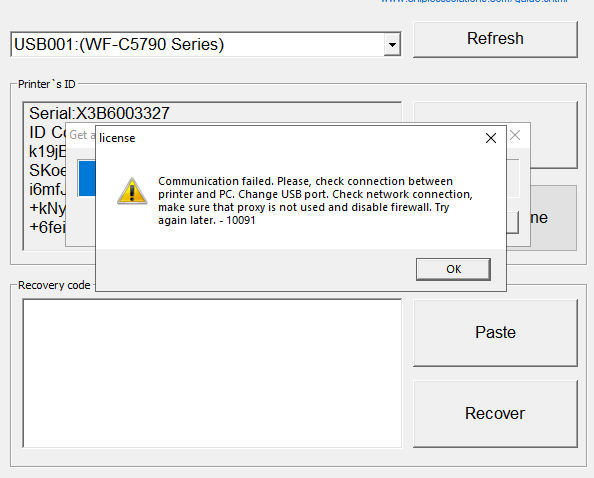Click the Recover button
The width and height of the screenshot is (594, 478).
tap(495, 414)
